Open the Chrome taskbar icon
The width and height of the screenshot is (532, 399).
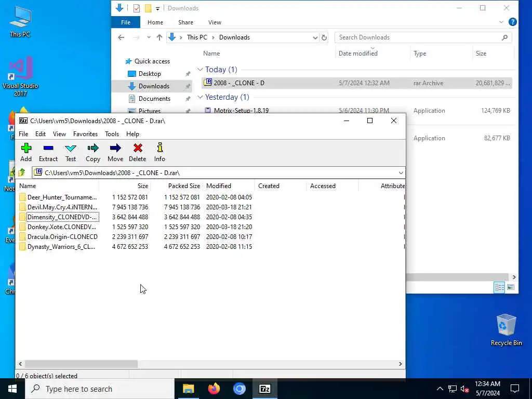point(239,389)
